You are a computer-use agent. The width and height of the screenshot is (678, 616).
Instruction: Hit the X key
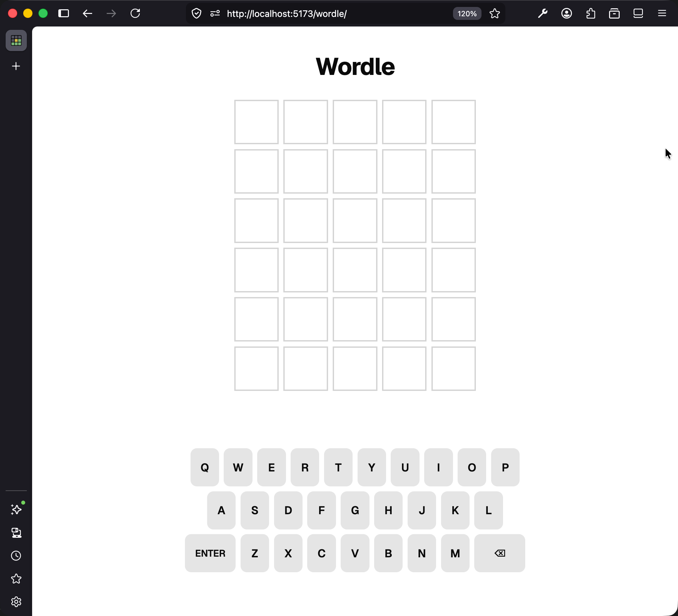(x=288, y=553)
